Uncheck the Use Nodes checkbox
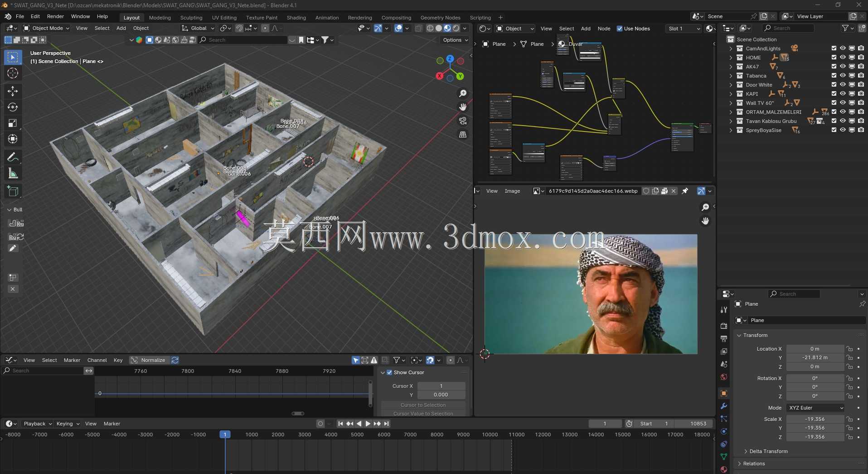The width and height of the screenshot is (868, 474). 620,29
